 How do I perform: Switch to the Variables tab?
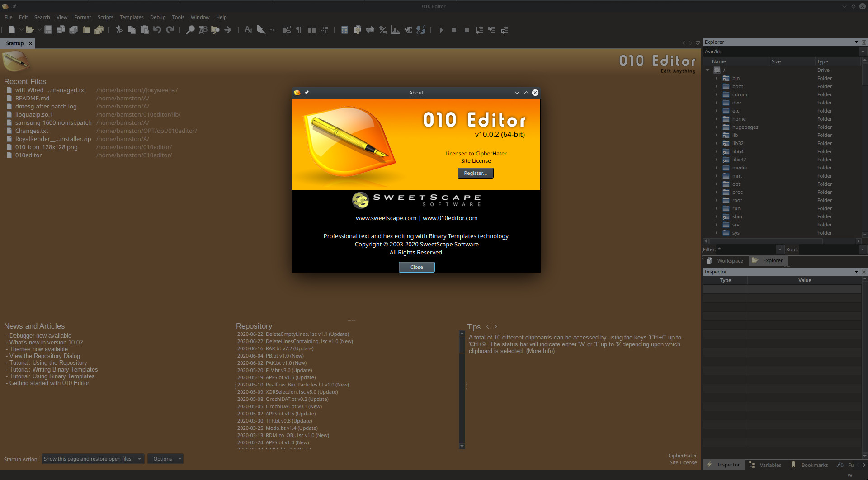tap(766, 465)
